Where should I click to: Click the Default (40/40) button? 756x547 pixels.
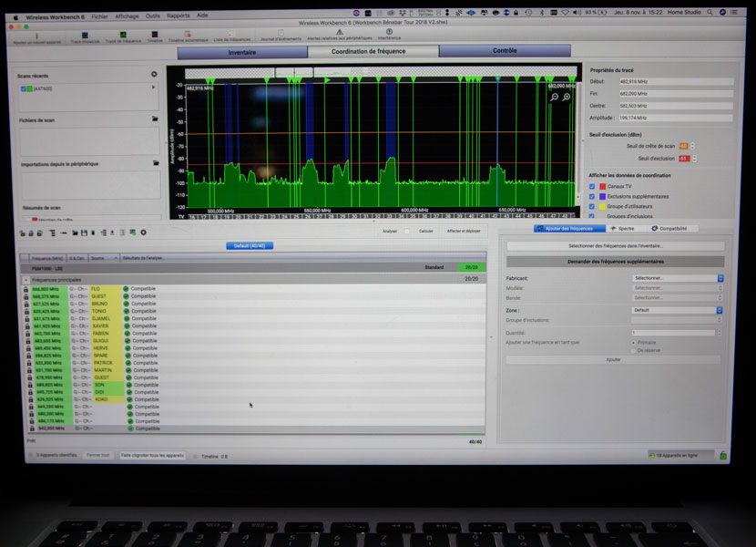pos(250,246)
